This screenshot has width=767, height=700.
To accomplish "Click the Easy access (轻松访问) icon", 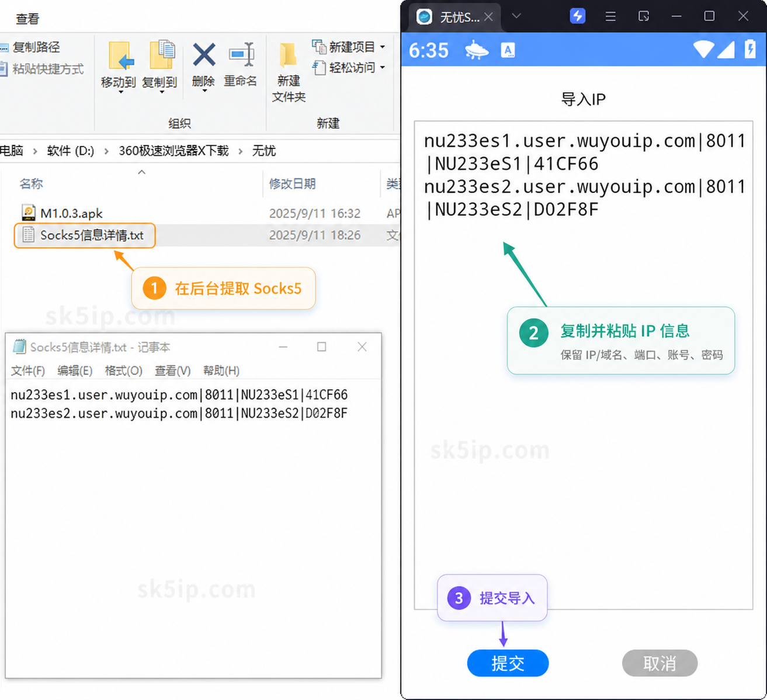I will click(x=319, y=68).
